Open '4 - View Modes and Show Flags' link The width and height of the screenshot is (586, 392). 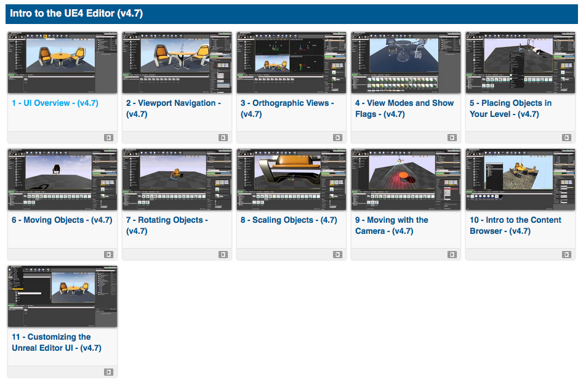coord(404,108)
